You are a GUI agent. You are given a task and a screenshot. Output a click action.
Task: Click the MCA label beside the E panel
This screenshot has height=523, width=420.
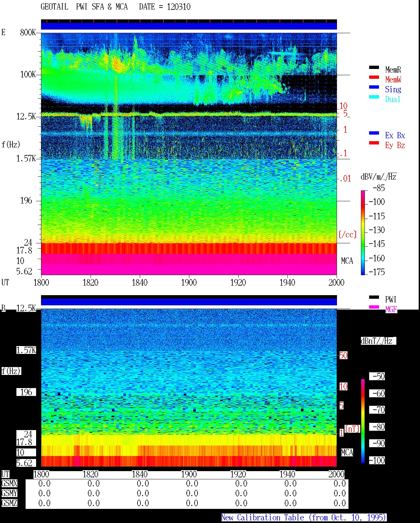click(347, 261)
